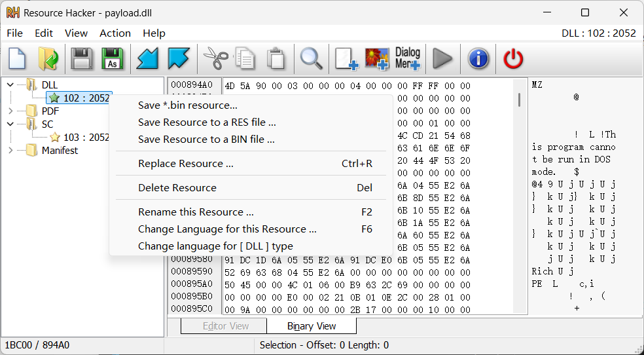Click the 000895C0 offset address
This screenshot has height=355, width=644.
[x=191, y=308]
